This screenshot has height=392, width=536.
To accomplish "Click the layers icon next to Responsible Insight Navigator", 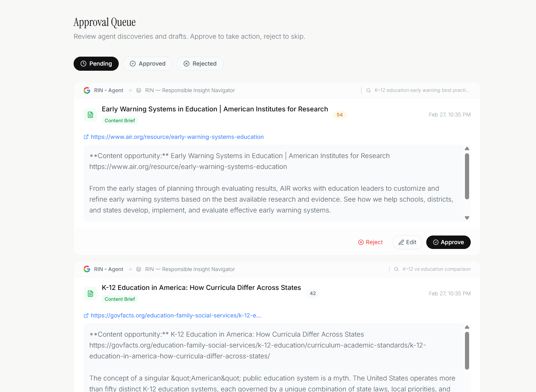I will click(x=139, y=90).
